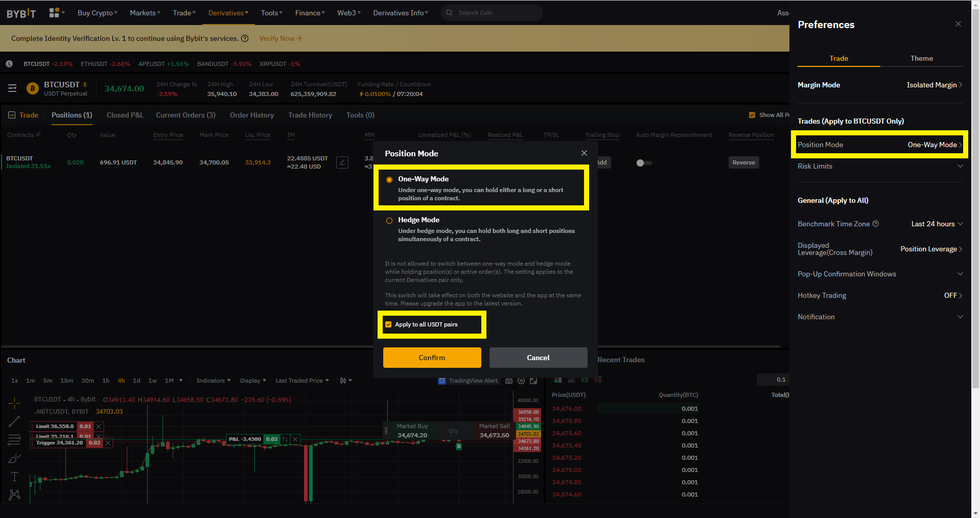Open Benchmark Time Zone Last 24 hours dropdown

[937, 224]
